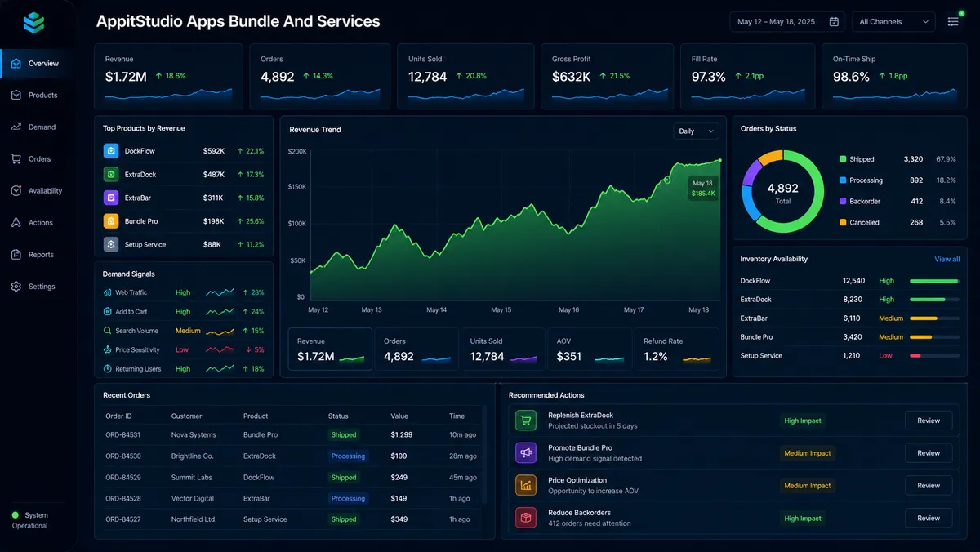
Task: Click the 4,892 Total donut chart
Action: coord(783,191)
